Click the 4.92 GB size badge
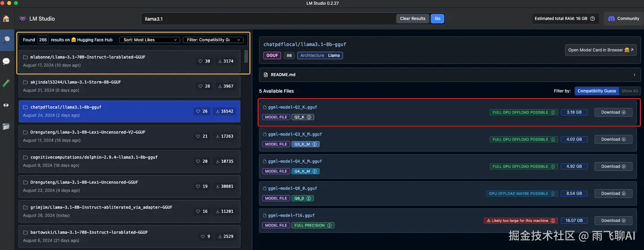 coord(574,166)
